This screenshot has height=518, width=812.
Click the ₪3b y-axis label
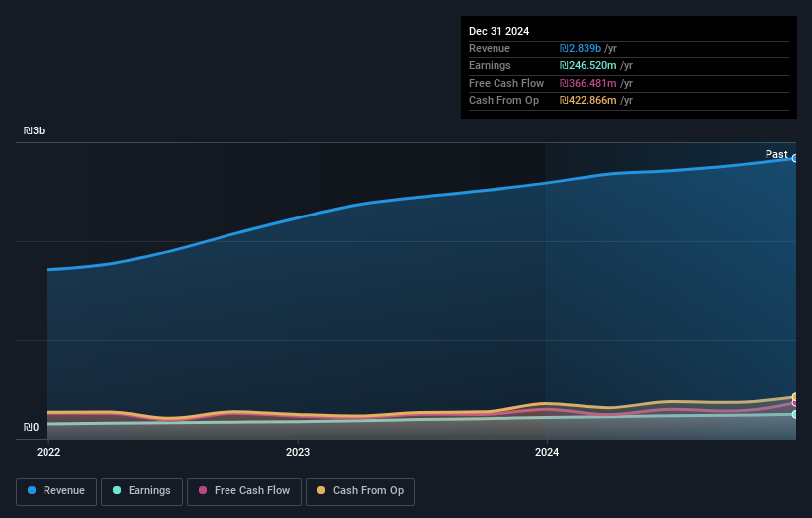35,130
